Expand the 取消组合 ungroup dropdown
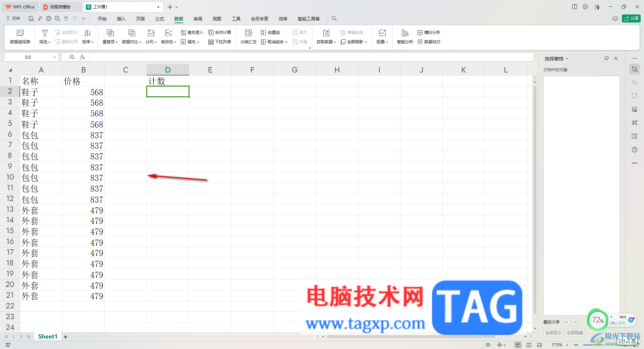The width and height of the screenshot is (644, 349). pyautogui.click(x=286, y=42)
